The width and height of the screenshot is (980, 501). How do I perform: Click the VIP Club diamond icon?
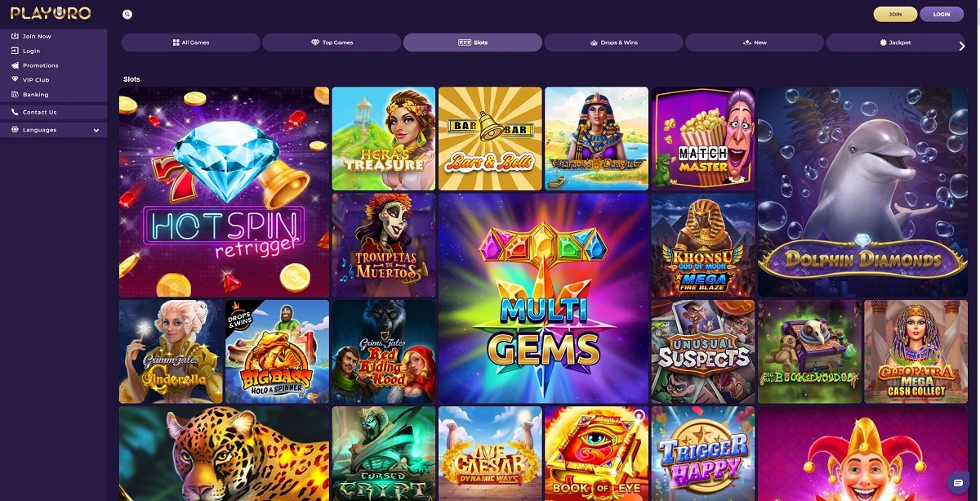point(15,80)
